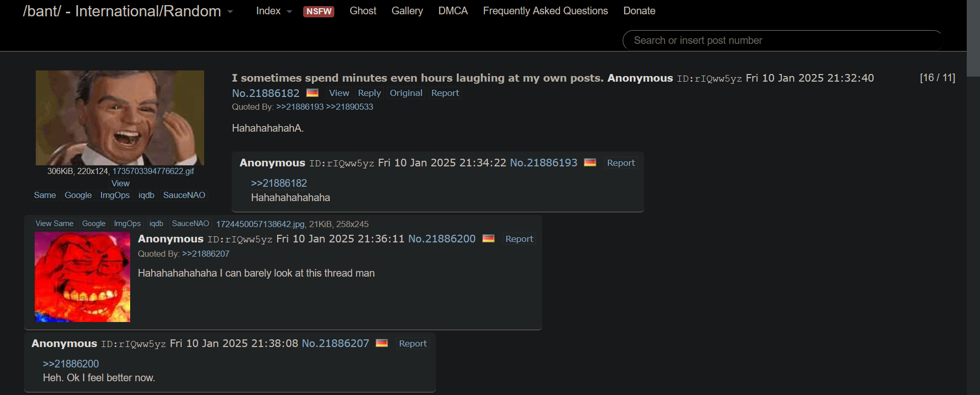Screen dimensions: 980x395
Task: Report post No.21886207
Action: (x=412, y=343)
